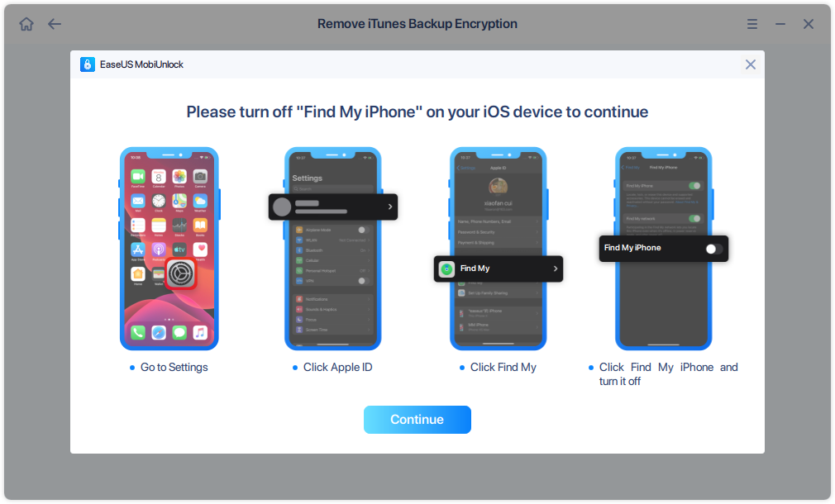Expand the Find My row chevron
Viewport: 835px width, 504px height.
556,269
